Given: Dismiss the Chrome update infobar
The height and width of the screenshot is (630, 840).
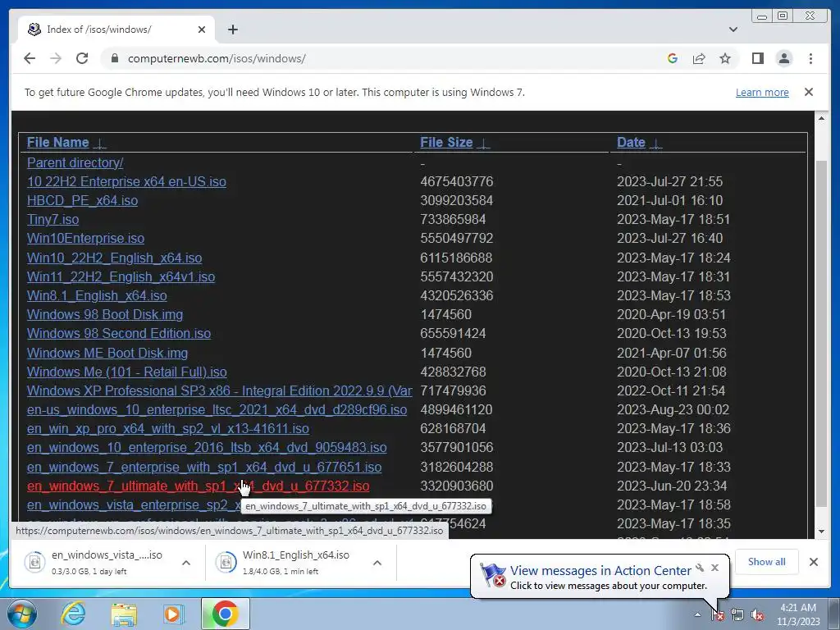Looking at the screenshot, I should click(x=809, y=92).
